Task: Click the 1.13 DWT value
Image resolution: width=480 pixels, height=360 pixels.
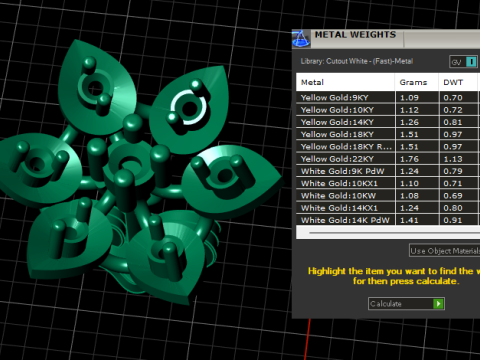Action: pyautogui.click(x=453, y=159)
